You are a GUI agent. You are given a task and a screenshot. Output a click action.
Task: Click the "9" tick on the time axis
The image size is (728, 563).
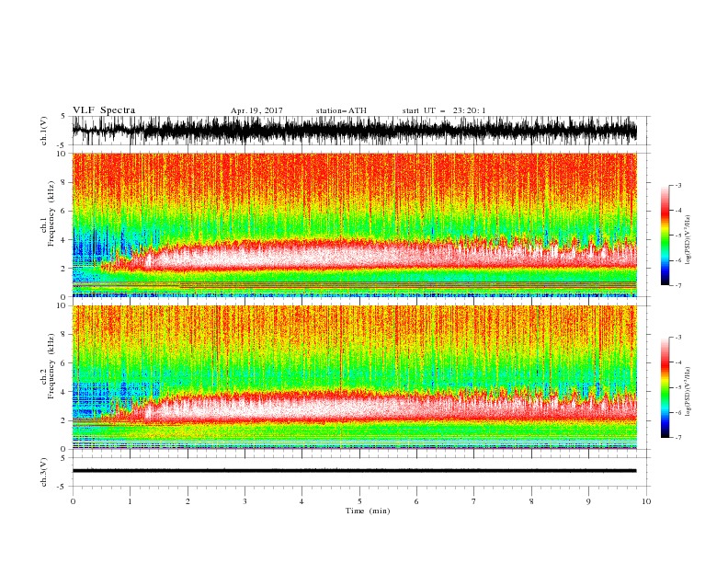tap(588, 501)
